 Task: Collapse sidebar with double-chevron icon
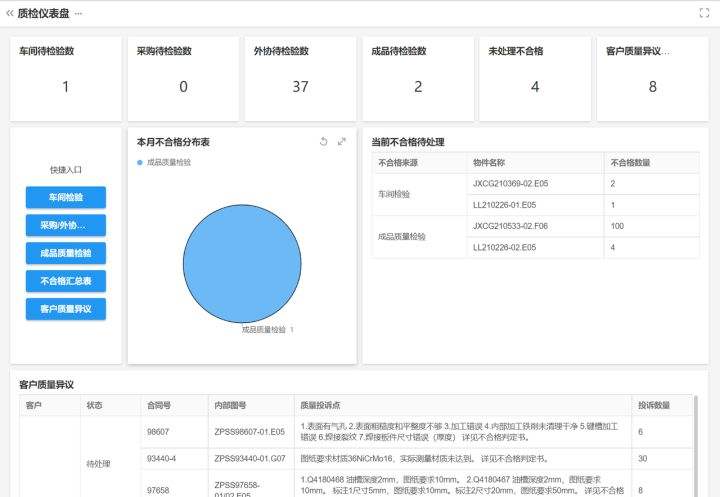[x=10, y=13]
